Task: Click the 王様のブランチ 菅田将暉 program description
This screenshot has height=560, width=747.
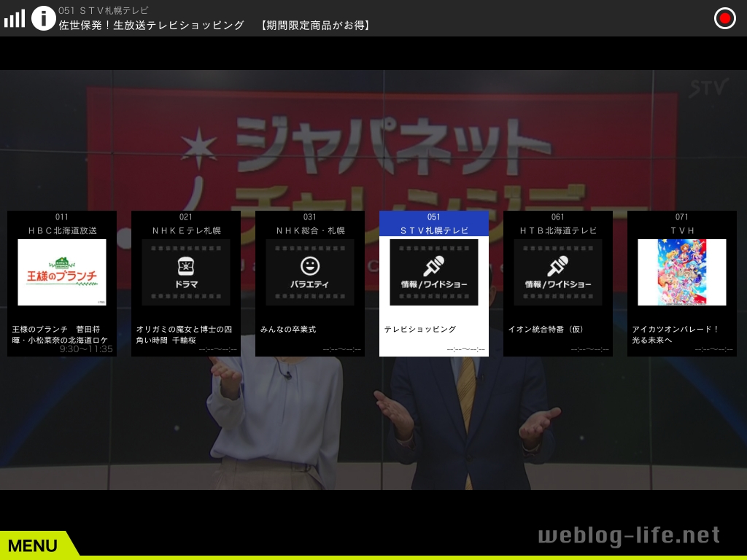Action: 60,334
